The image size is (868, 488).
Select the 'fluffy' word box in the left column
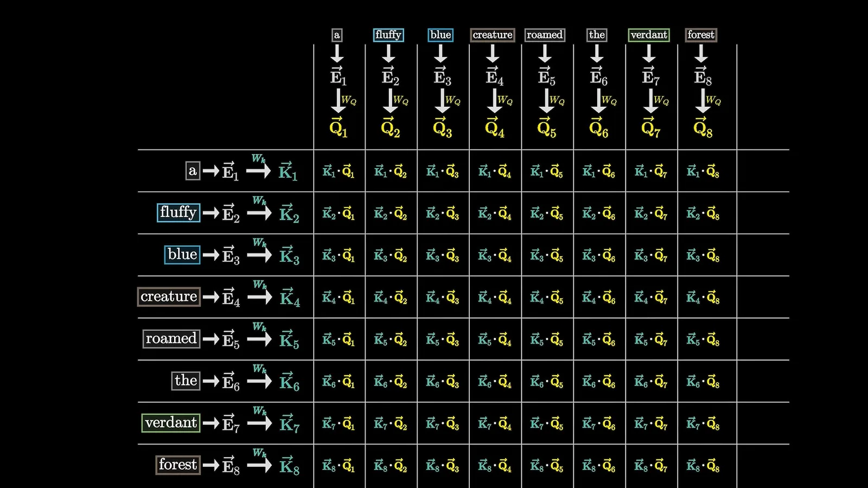coord(178,212)
